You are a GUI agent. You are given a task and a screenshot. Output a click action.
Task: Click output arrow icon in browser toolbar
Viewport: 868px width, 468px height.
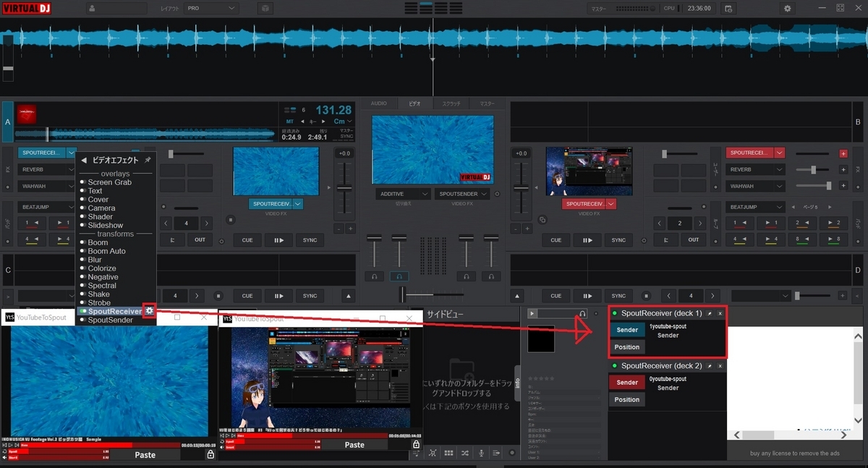(x=497, y=454)
